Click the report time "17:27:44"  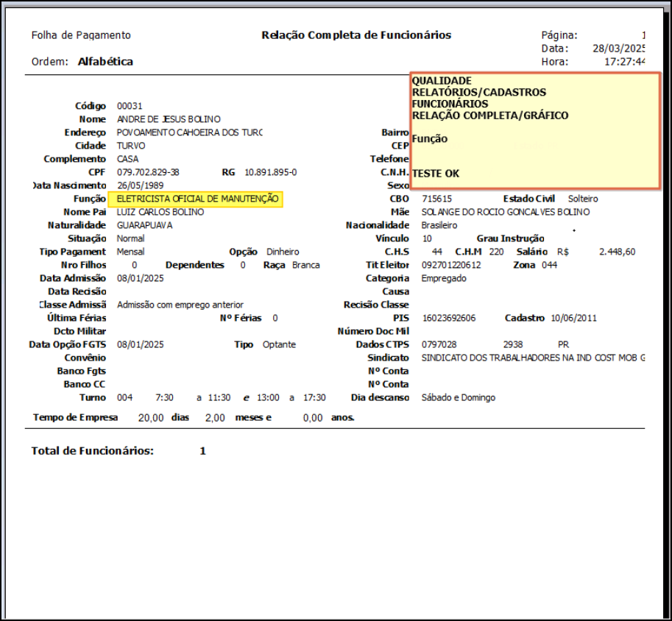(x=624, y=62)
